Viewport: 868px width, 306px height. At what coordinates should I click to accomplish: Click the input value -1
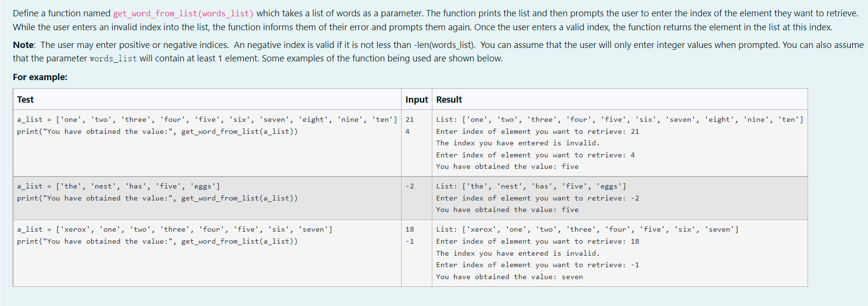[x=409, y=241]
